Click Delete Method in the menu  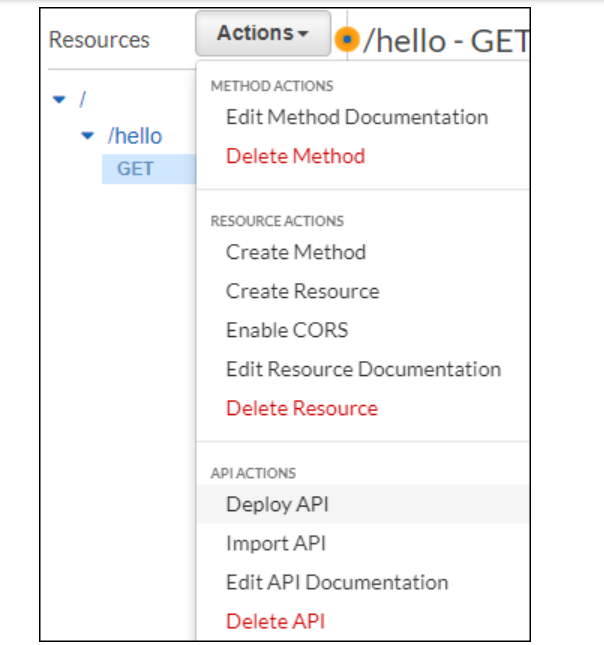(295, 156)
